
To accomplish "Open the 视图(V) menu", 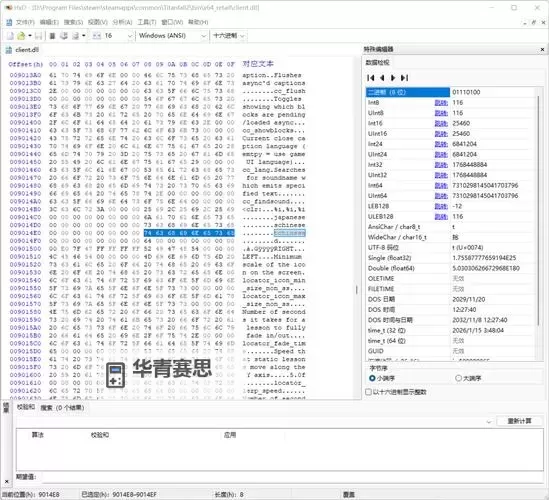I will 98,22.
